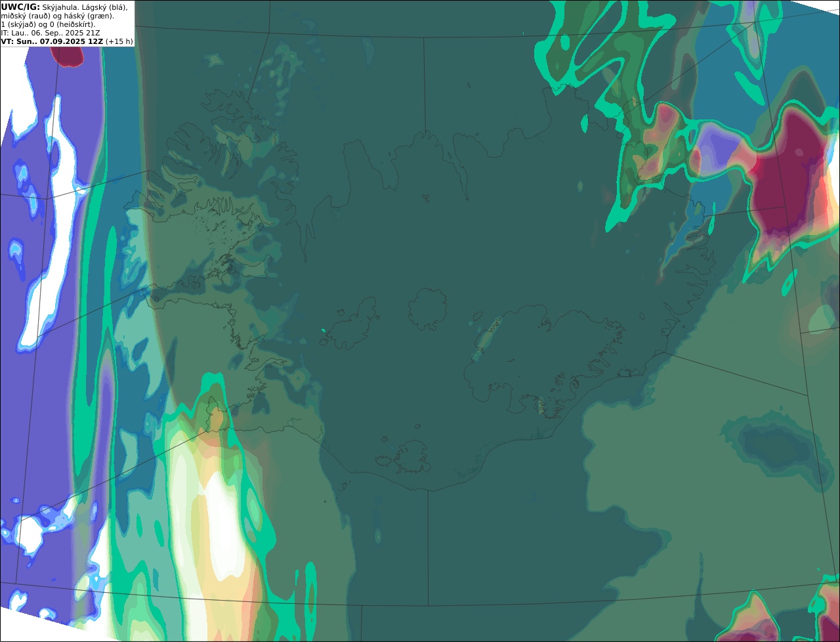Click the '1 (skýjað) og 0 (heiðskírt).' line
The image size is (840, 642).
pyautogui.click(x=48, y=24)
